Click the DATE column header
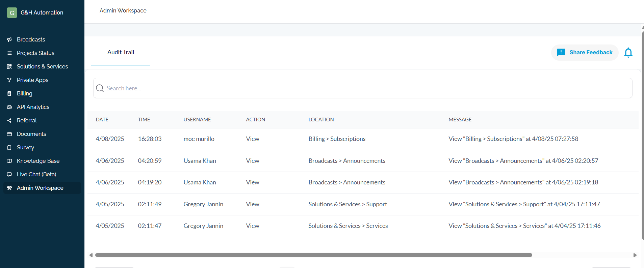 (102, 120)
